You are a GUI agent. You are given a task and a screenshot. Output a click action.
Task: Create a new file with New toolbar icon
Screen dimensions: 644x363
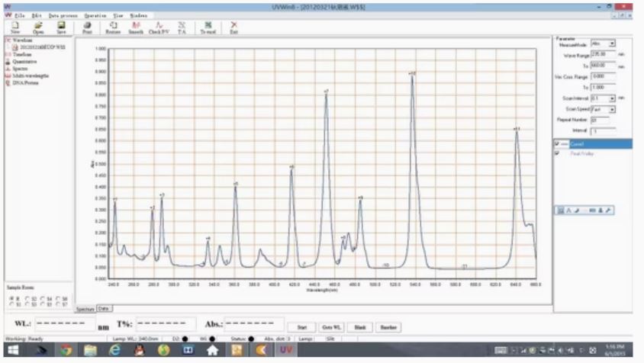pos(15,27)
